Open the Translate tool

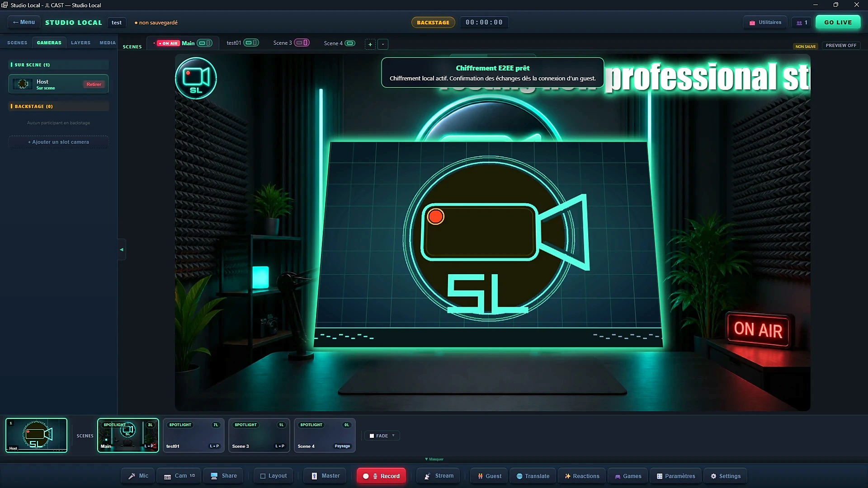click(533, 476)
